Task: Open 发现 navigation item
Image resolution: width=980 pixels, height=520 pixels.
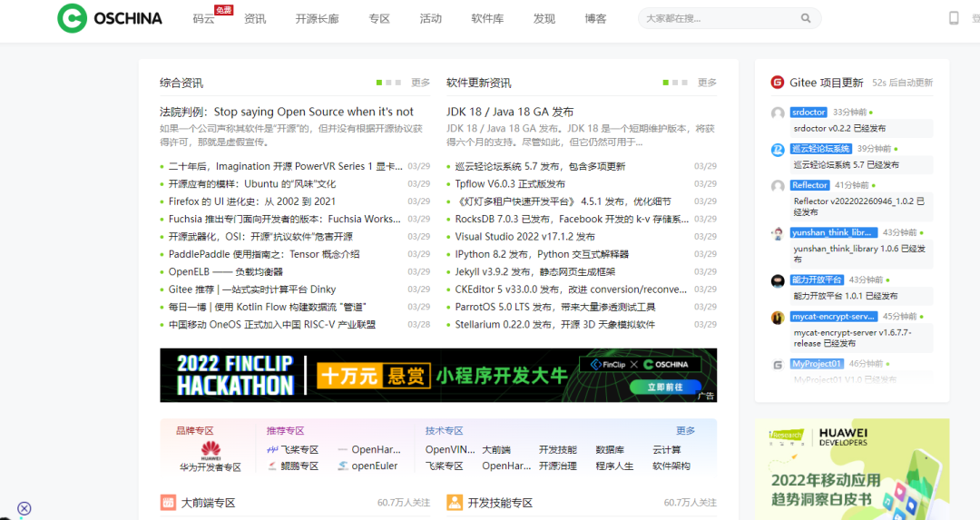Action: coord(544,19)
